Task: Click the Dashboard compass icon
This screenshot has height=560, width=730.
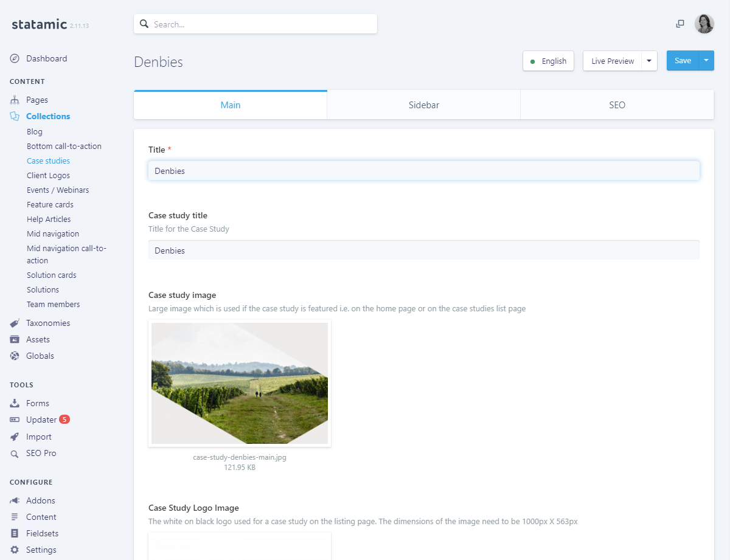Action: click(15, 59)
